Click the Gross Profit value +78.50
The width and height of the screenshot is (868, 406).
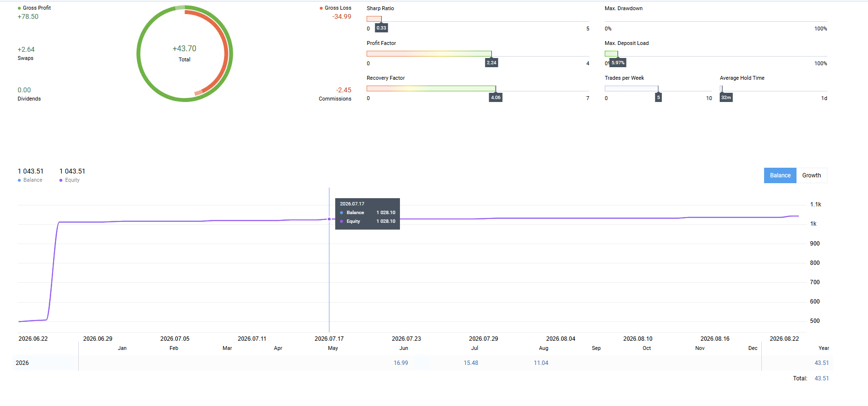(28, 16)
